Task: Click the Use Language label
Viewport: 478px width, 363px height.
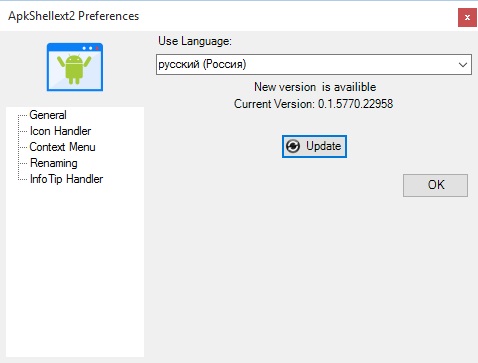Action: click(x=195, y=41)
